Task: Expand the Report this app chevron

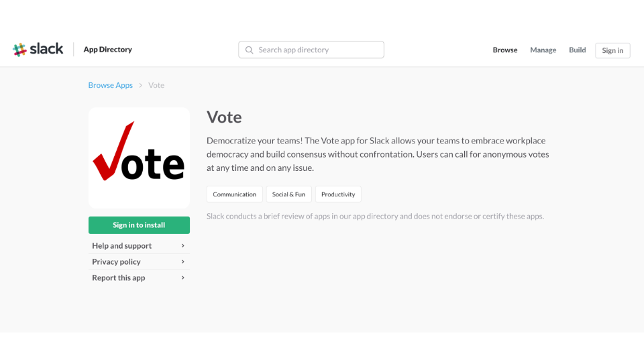Action: tap(183, 278)
